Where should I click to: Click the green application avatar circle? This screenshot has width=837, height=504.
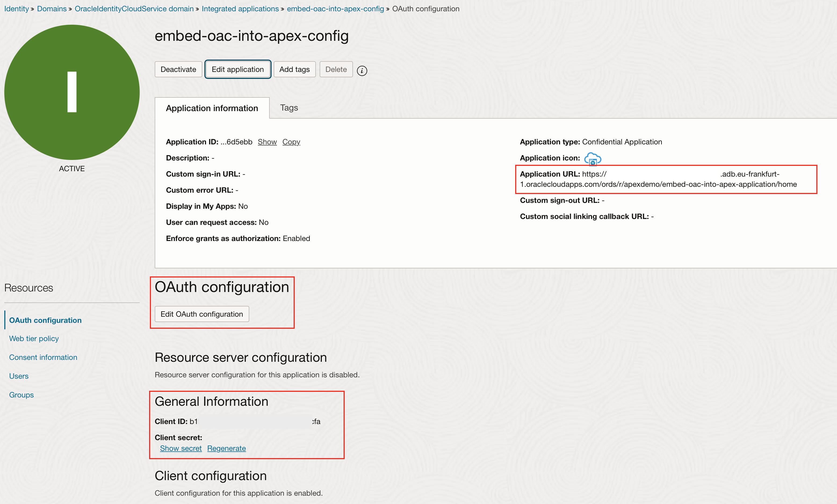tap(72, 92)
